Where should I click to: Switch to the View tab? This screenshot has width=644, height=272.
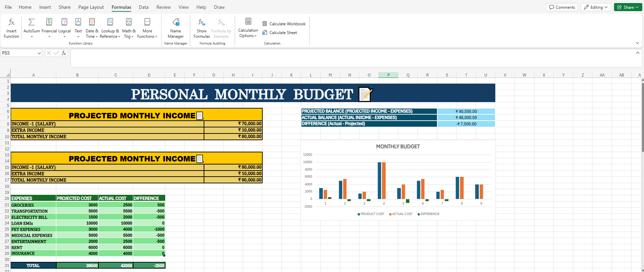pos(183,7)
